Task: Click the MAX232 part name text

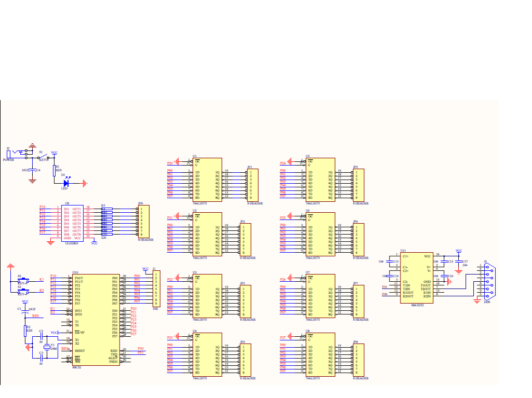Action: click(418, 305)
